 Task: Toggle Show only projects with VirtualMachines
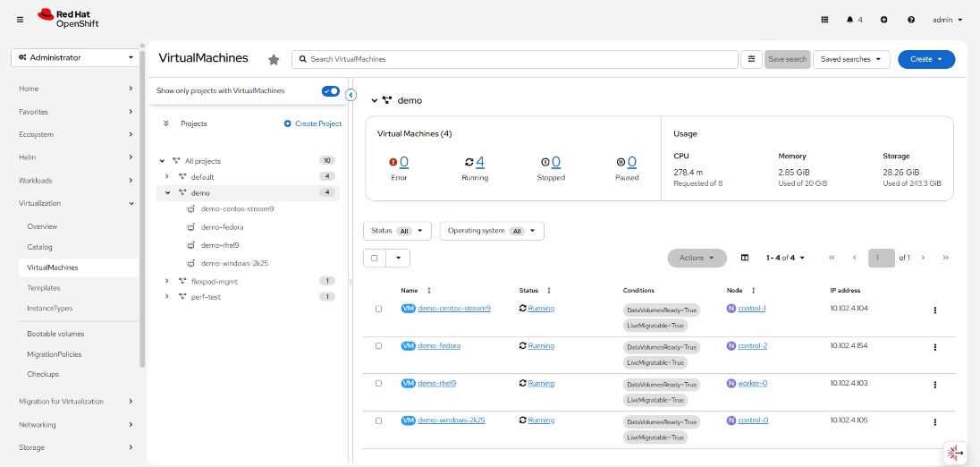point(331,91)
